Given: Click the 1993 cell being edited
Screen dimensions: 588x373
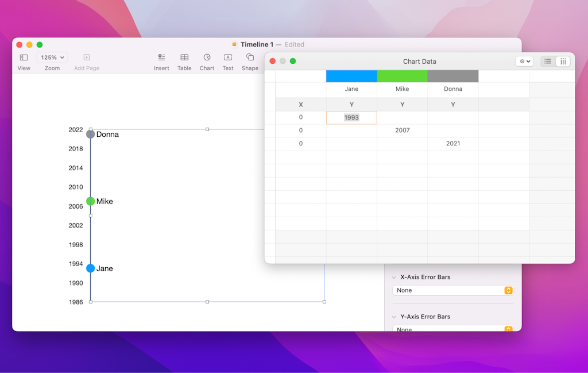Looking at the screenshot, I should [x=351, y=117].
